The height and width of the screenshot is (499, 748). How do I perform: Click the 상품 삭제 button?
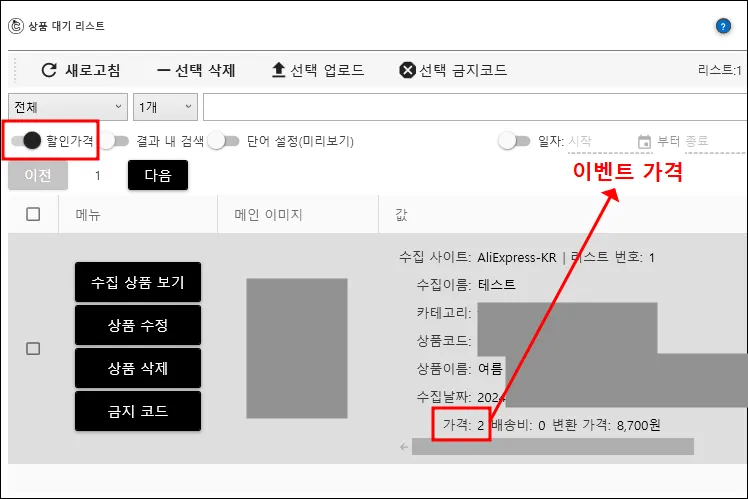tap(138, 368)
